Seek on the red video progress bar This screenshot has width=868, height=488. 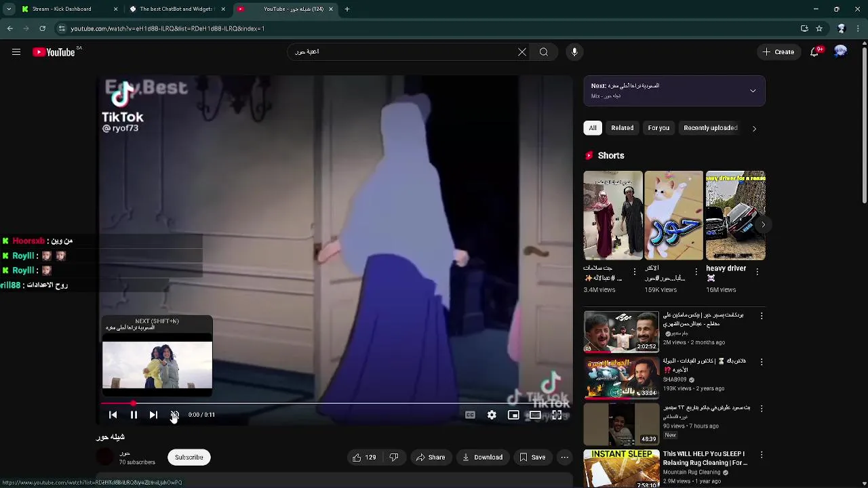click(x=336, y=403)
